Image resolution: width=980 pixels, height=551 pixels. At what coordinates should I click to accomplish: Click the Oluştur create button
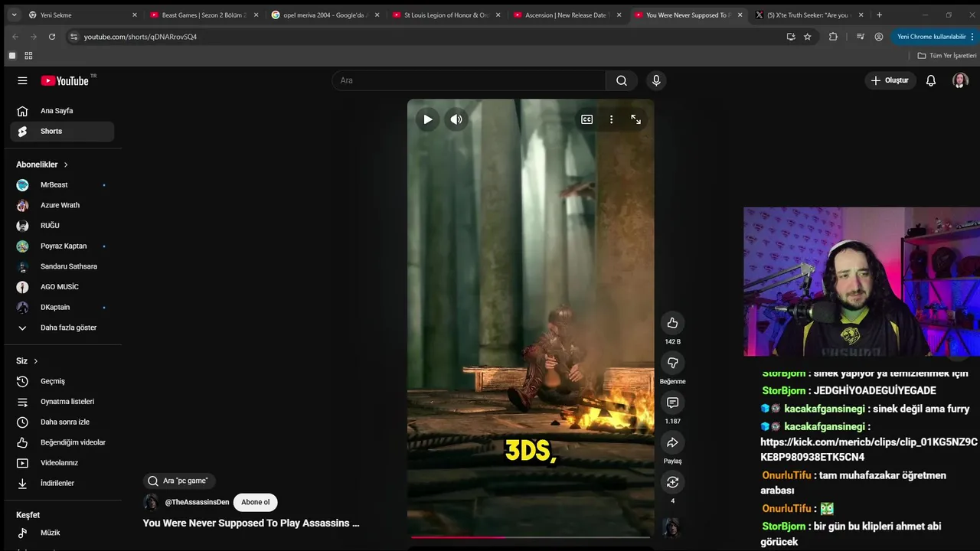(890, 80)
